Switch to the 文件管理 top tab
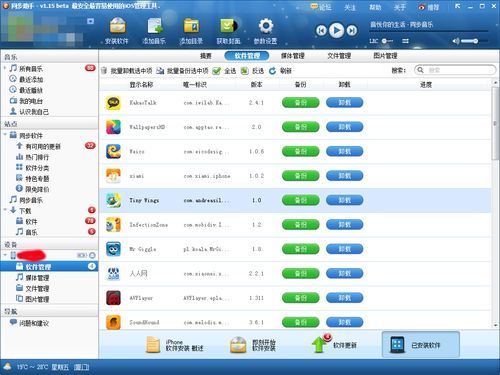The height and width of the screenshot is (375, 500). click(x=339, y=56)
